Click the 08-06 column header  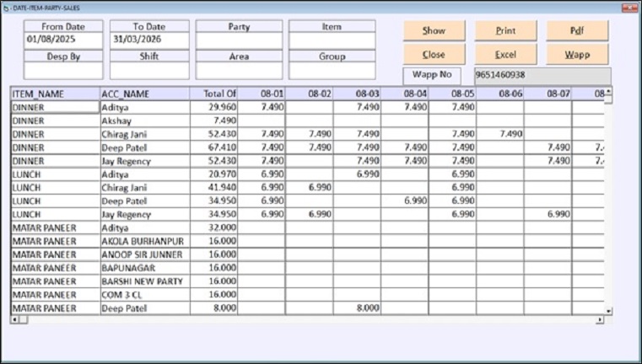(x=500, y=94)
